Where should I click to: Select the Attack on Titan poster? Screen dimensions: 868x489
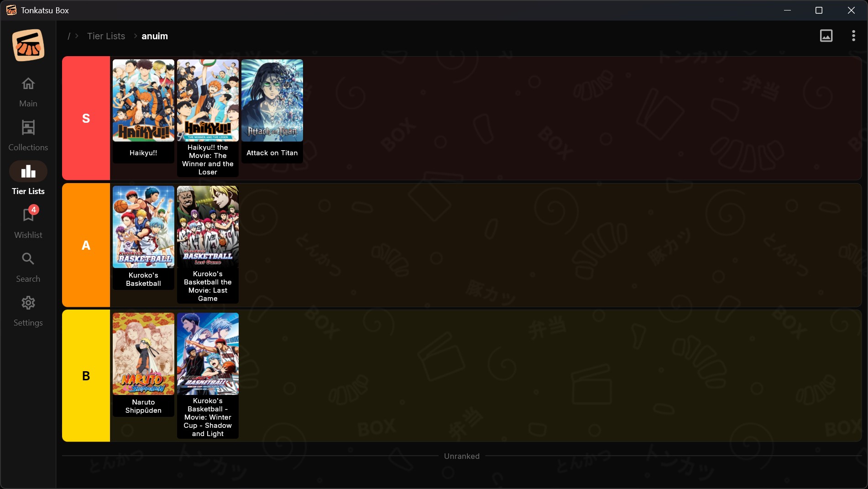pos(272,100)
